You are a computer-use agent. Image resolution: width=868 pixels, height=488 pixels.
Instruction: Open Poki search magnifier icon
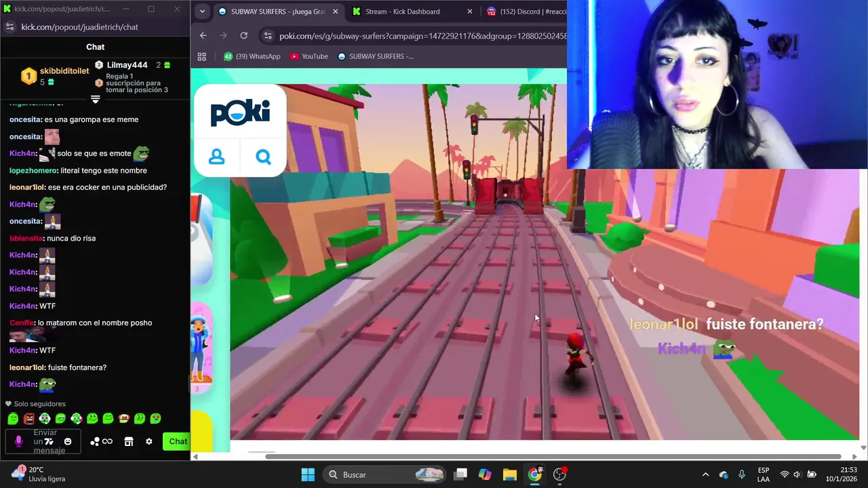coord(263,157)
